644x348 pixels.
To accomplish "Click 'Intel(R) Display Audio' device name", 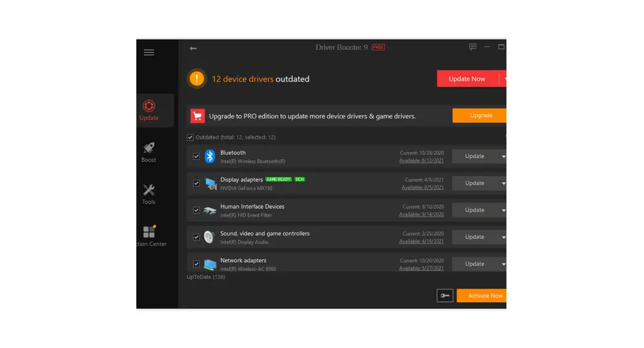I will coord(244,242).
